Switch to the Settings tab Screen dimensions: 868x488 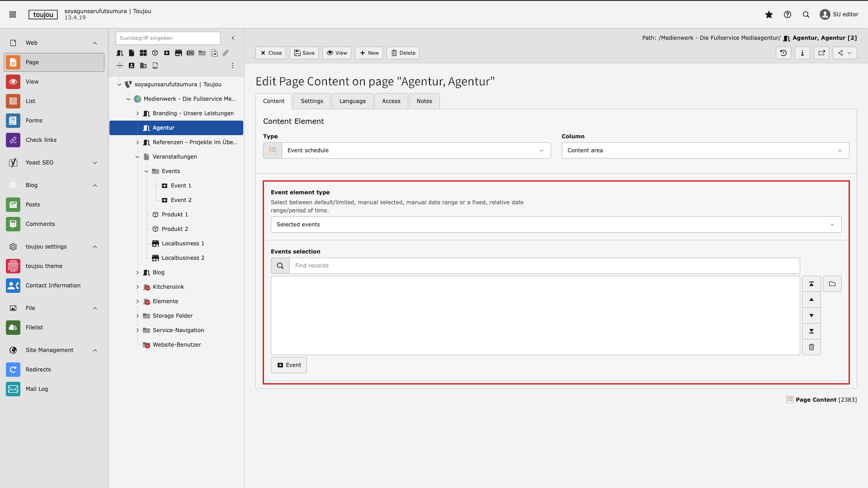311,101
